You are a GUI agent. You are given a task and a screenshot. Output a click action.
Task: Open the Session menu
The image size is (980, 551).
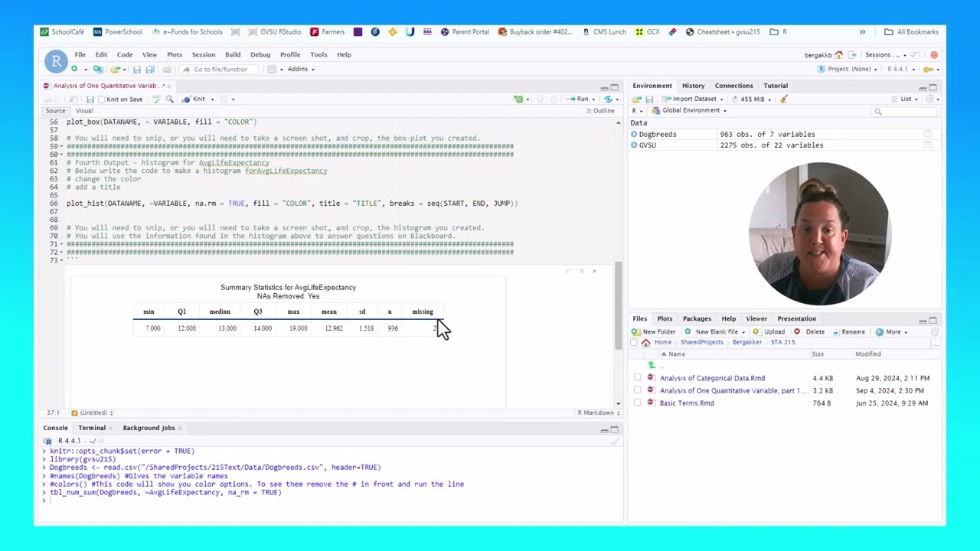(x=203, y=54)
